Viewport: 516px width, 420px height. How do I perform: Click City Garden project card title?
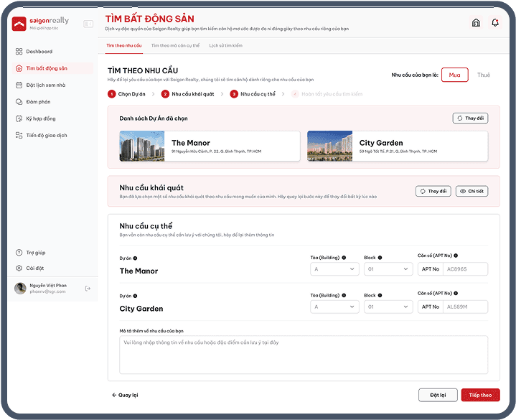pos(381,143)
